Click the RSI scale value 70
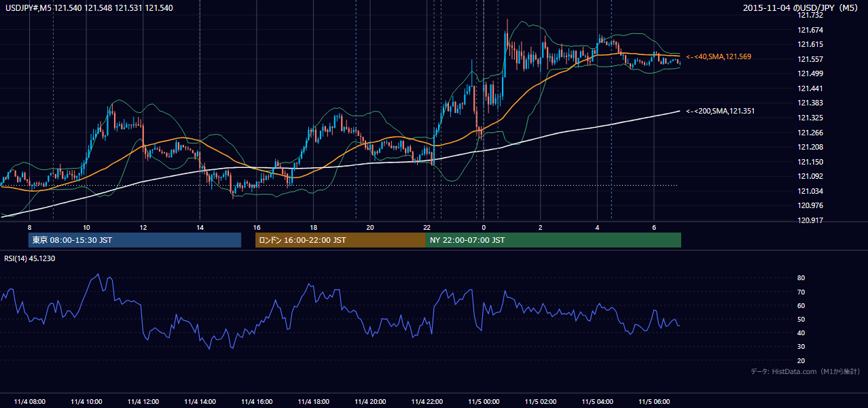 [x=801, y=292]
